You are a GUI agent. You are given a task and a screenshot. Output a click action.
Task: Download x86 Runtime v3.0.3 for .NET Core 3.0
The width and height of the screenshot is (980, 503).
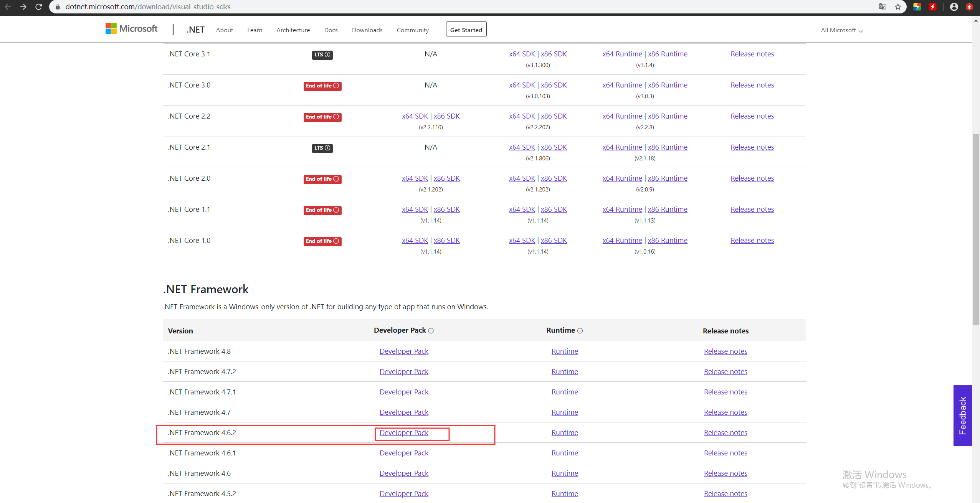(x=668, y=85)
